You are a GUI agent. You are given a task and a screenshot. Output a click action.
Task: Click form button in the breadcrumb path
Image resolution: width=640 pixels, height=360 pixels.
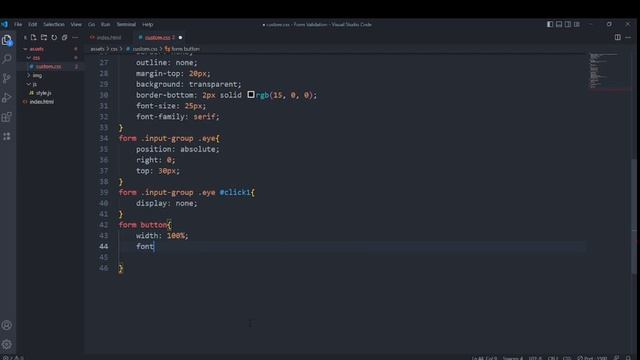185,49
